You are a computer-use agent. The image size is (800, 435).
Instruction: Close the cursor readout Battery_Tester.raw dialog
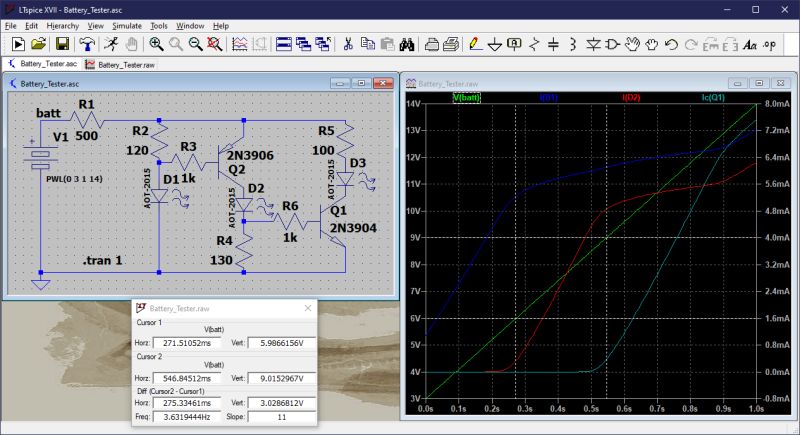tap(308, 308)
